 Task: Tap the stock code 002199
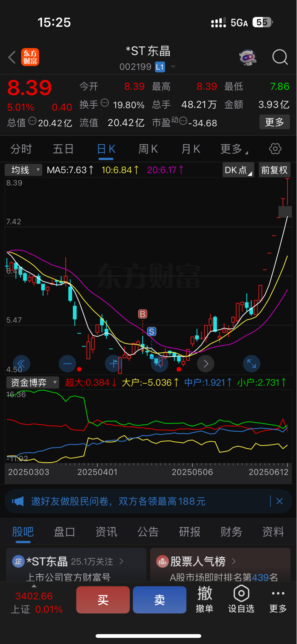coord(136,67)
